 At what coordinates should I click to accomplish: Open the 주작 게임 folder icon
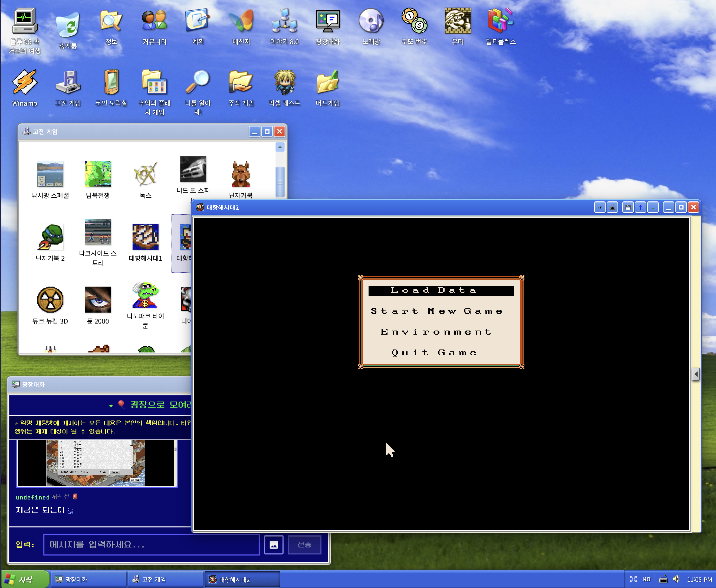pos(241,88)
